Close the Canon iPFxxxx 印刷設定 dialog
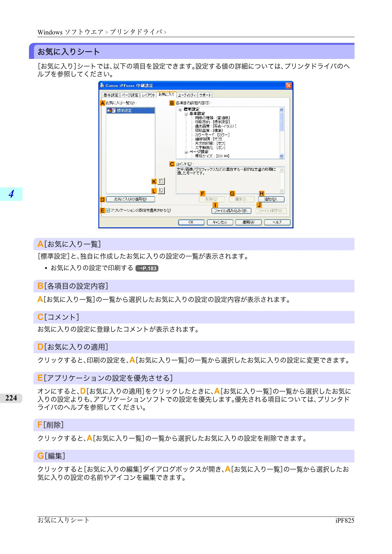This screenshot has width=392, height=554. click(x=289, y=86)
